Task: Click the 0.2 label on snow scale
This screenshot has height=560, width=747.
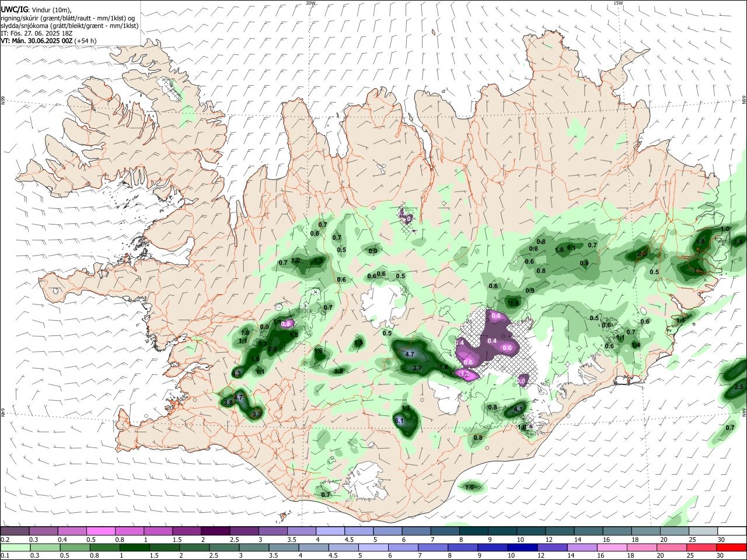Action: (5, 540)
